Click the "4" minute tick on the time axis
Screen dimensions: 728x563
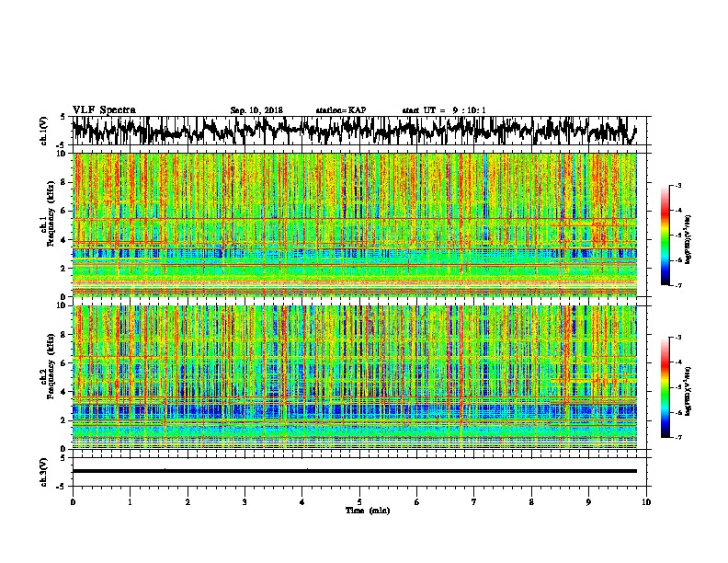click(x=302, y=502)
